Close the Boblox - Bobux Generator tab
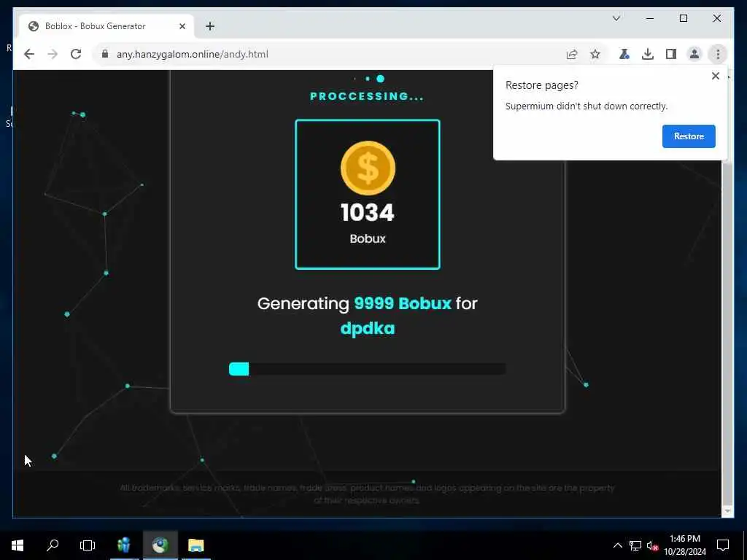The height and width of the screenshot is (560, 747). coord(182,26)
